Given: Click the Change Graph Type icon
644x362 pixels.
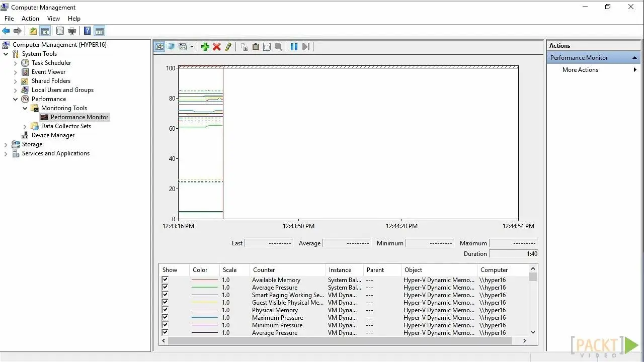Looking at the screenshot, I should (183, 47).
